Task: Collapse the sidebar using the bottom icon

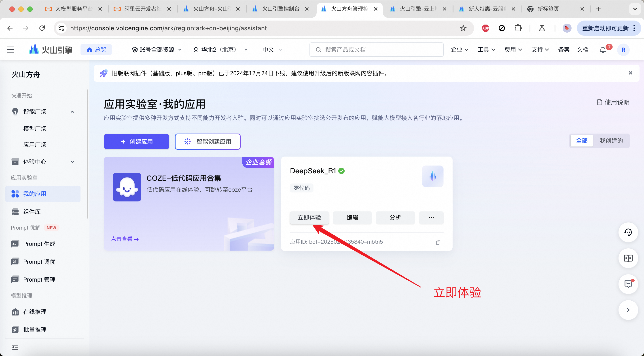Action: tap(15, 347)
